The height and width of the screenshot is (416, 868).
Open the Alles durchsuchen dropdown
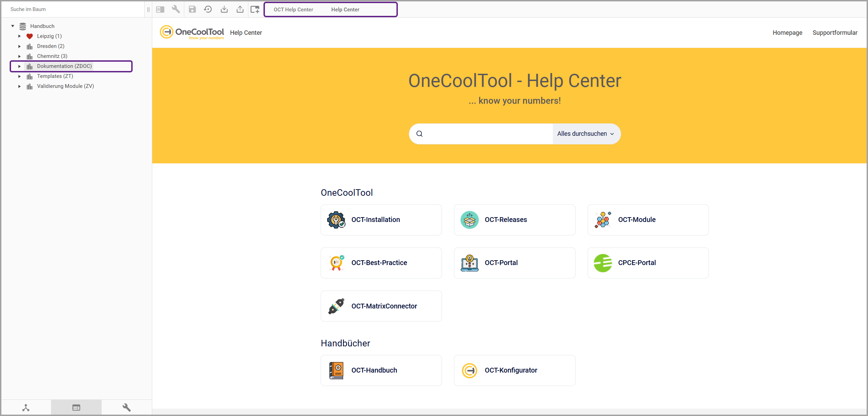coord(586,134)
